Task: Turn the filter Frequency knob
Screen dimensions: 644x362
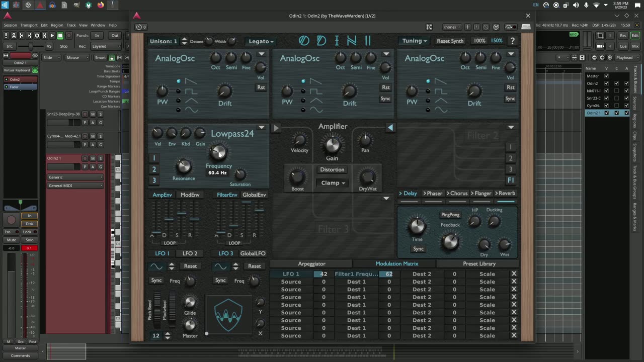Action: click(218, 152)
